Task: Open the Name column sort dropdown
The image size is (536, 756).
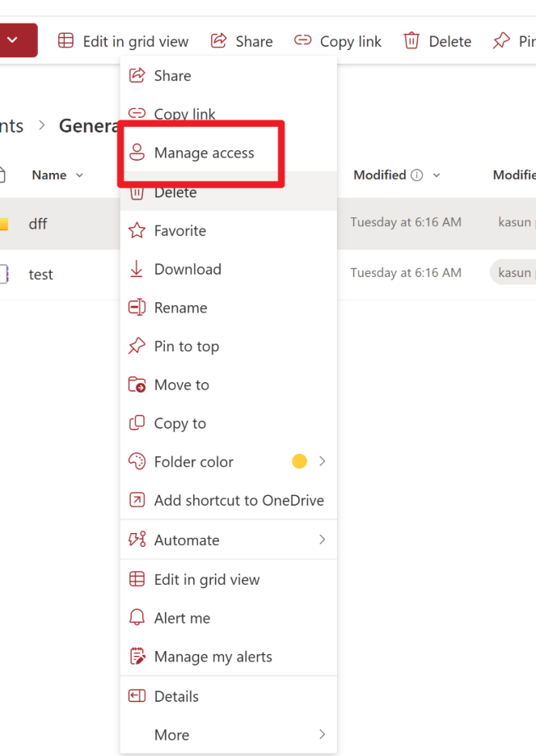Action: (79, 175)
